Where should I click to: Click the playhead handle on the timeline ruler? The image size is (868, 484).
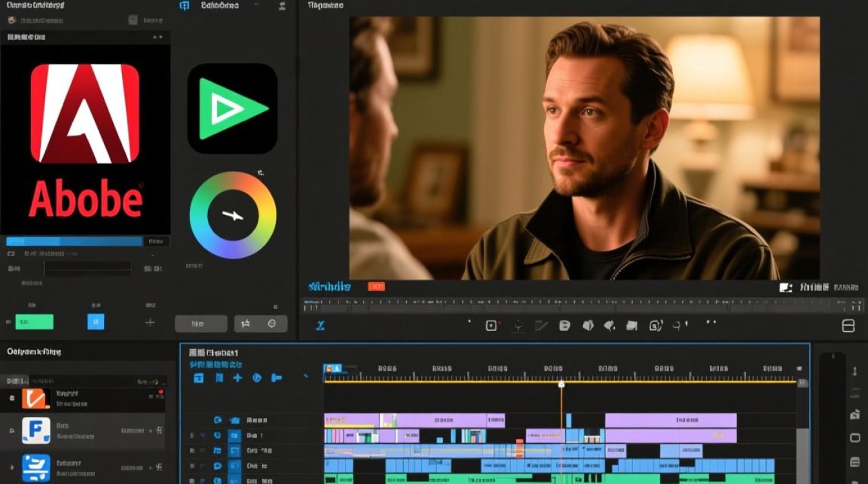[561, 384]
